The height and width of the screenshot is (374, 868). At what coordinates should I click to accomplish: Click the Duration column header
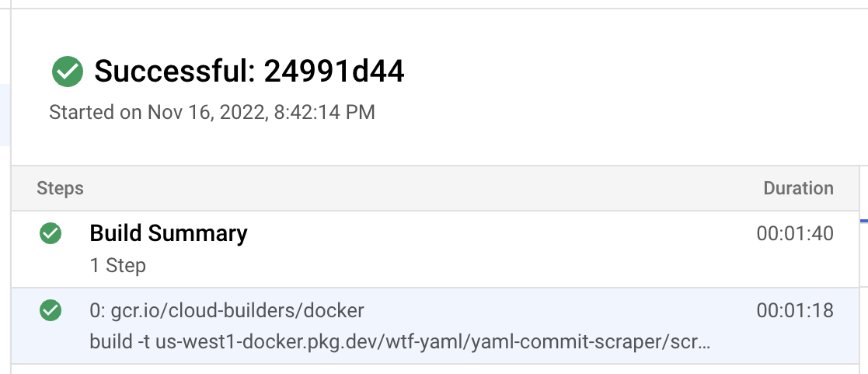click(798, 188)
